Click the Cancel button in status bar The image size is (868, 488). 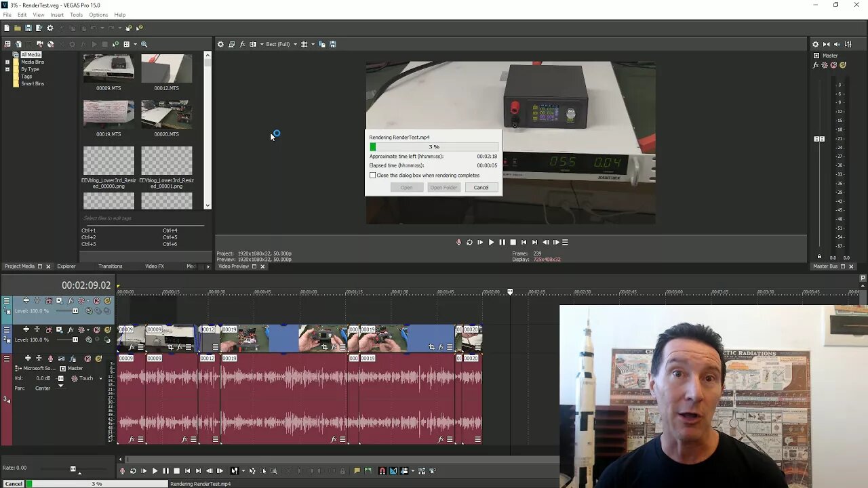click(14, 484)
